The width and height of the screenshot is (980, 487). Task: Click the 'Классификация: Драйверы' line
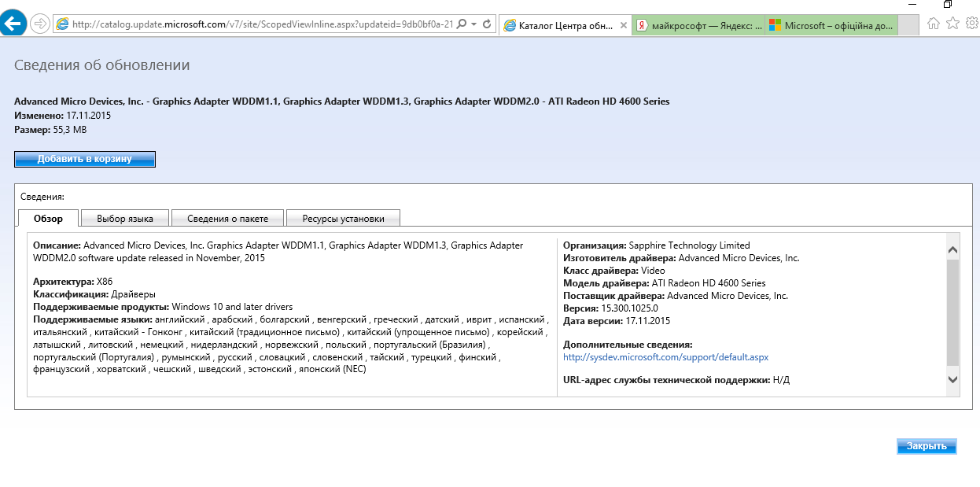(x=94, y=293)
